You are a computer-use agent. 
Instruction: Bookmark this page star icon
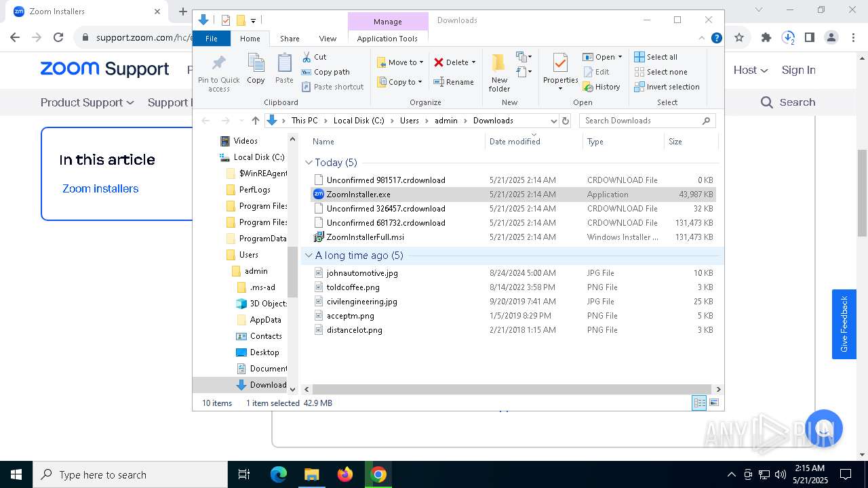pos(739,38)
